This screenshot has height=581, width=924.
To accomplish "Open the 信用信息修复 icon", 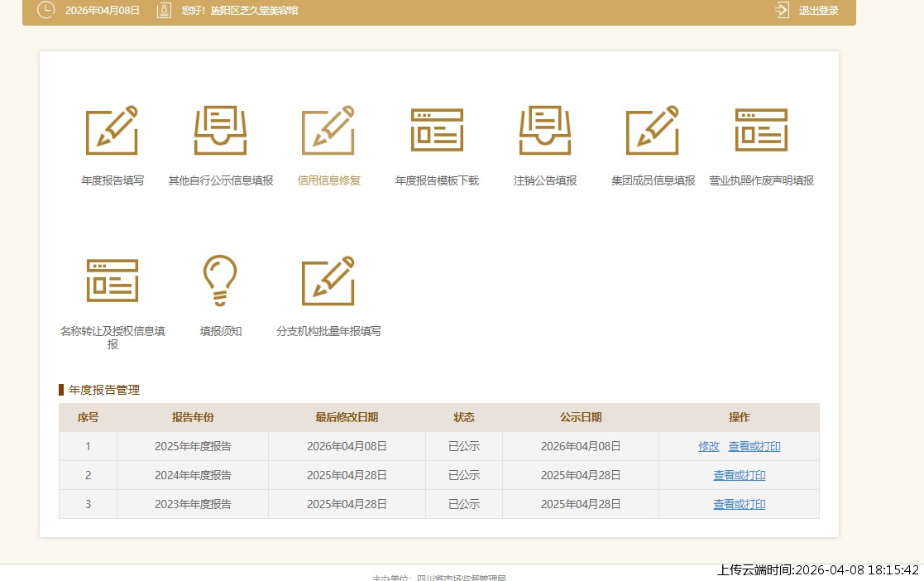I will click(x=328, y=131).
